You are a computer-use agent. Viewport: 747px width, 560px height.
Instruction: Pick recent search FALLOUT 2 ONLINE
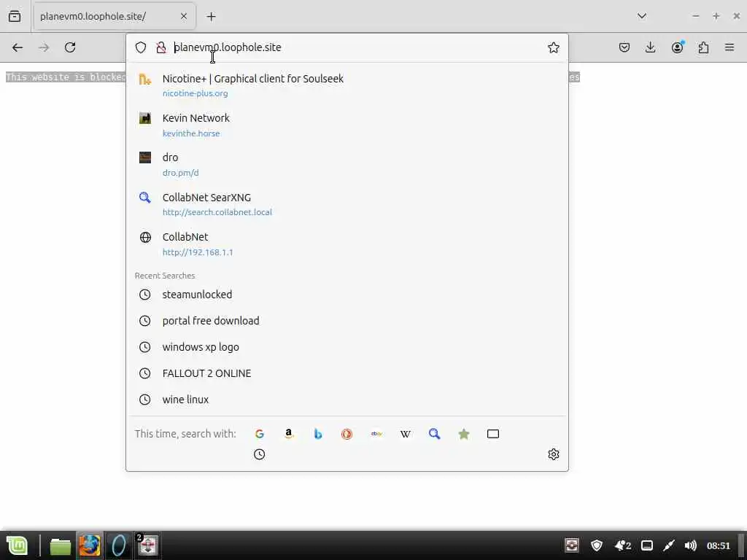click(347, 373)
